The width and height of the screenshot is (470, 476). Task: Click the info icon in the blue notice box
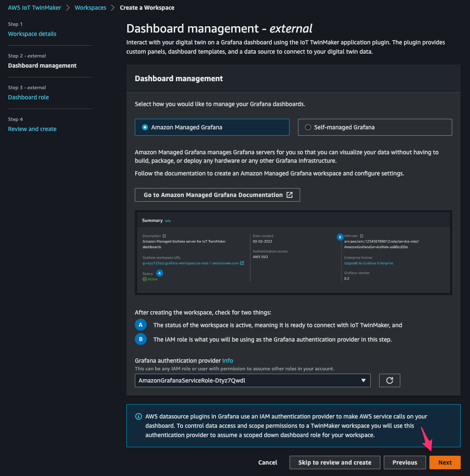(x=138, y=416)
